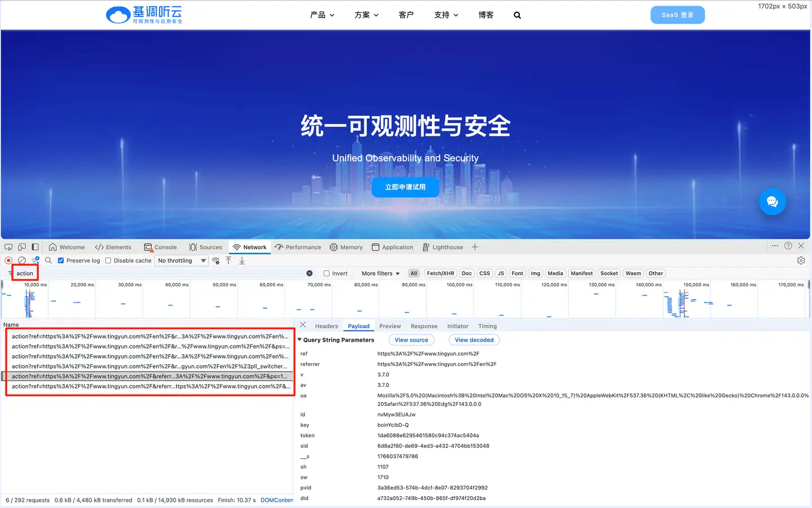Click the View decoded button
Screen dimensions: 812x508
pos(474,340)
